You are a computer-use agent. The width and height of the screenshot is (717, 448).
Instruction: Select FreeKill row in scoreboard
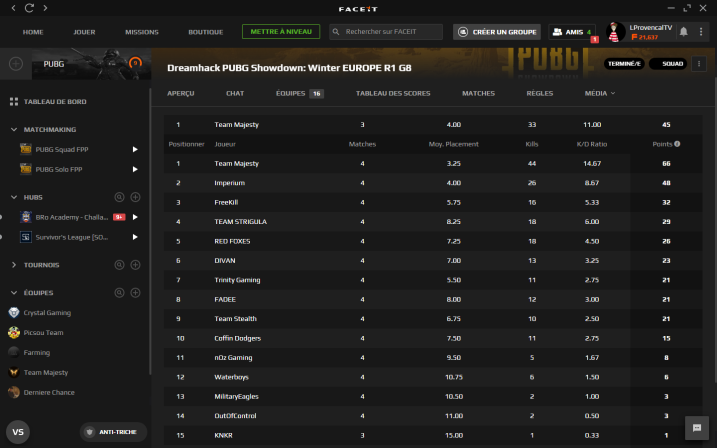coord(433,202)
